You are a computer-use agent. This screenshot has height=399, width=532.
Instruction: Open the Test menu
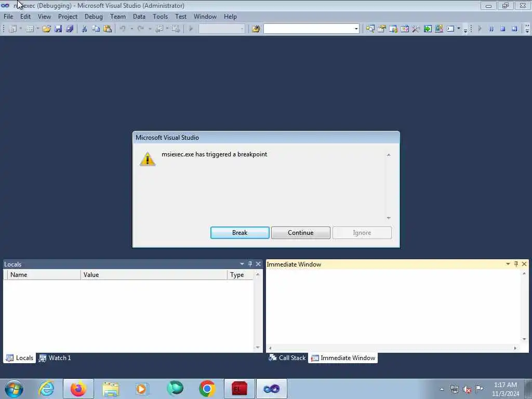[x=181, y=16]
